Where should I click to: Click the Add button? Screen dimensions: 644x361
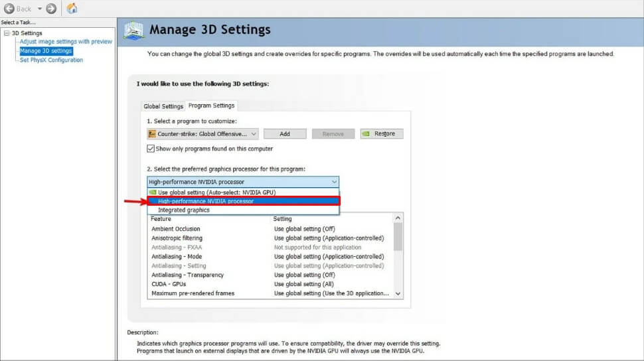coord(285,134)
